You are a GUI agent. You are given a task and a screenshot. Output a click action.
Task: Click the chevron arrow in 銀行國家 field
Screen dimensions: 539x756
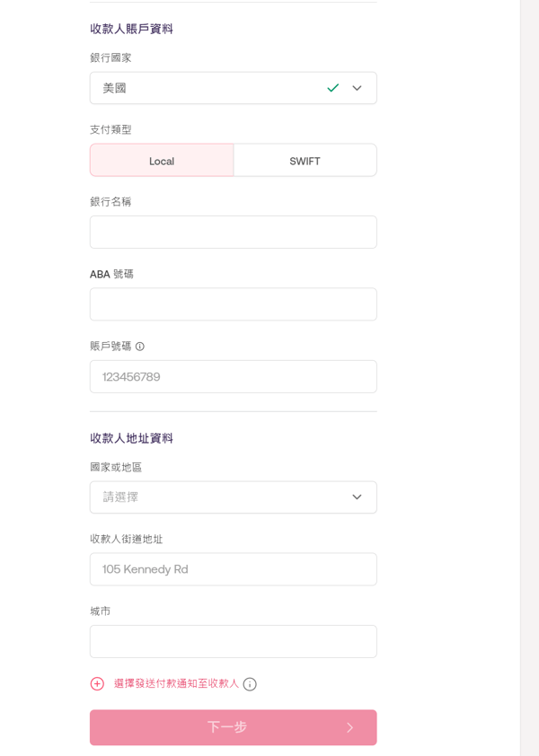pos(357,88)
